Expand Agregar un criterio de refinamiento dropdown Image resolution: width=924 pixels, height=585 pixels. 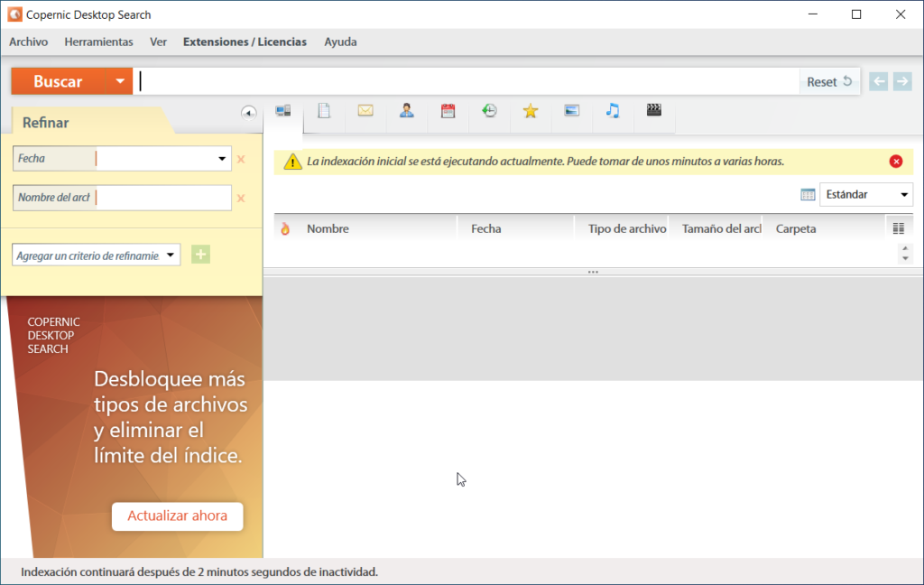171,255
